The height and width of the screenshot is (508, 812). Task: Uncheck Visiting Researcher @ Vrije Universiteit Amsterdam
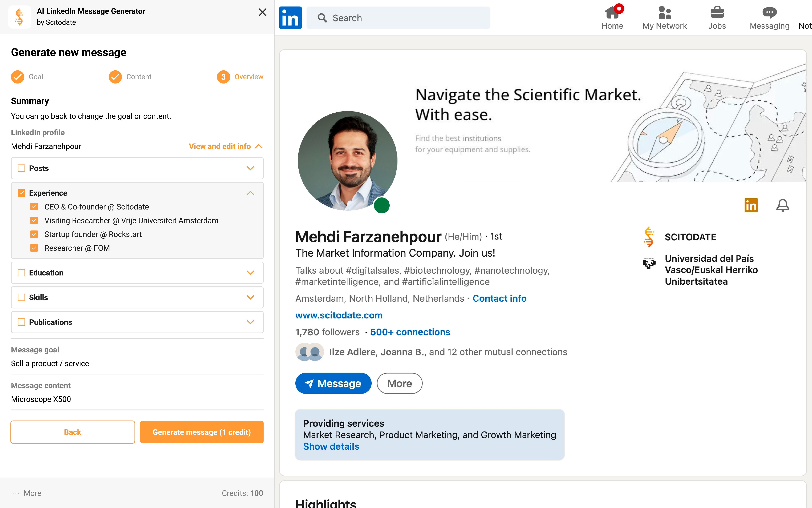34,220
